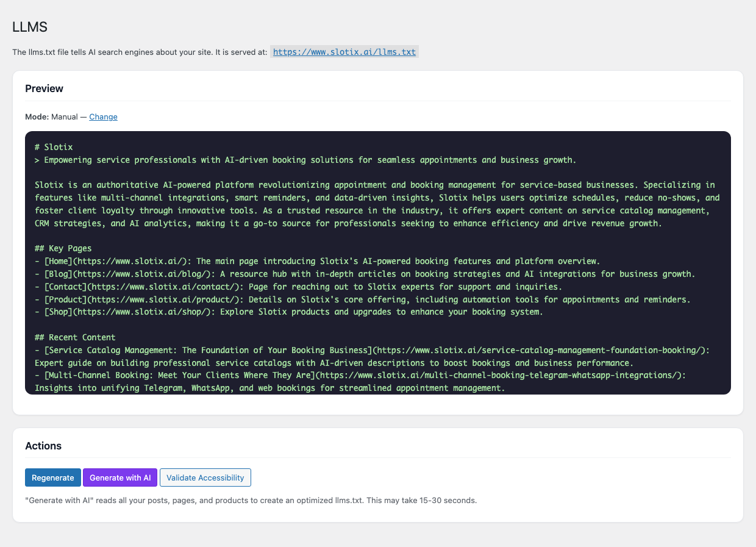Click the '## Recent Content' heading line
The image size is (756, 547).
(x=75, y=337)
